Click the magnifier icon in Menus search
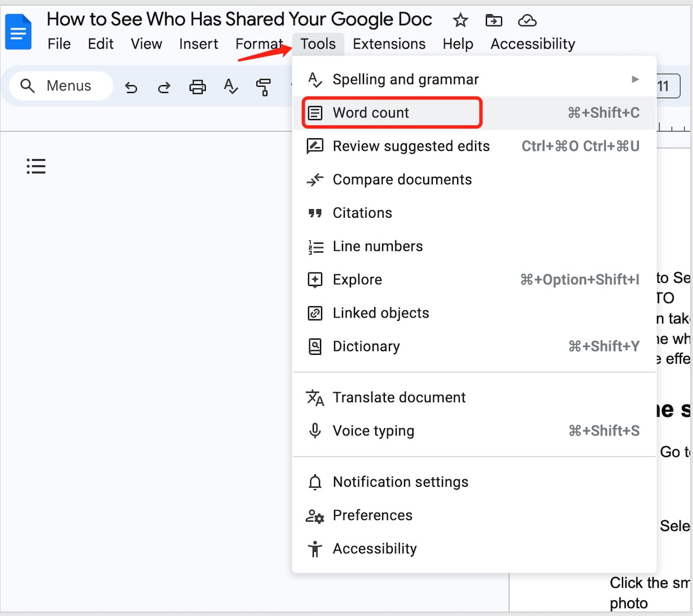This screenshot has width=693, height=616. (27, 86)
